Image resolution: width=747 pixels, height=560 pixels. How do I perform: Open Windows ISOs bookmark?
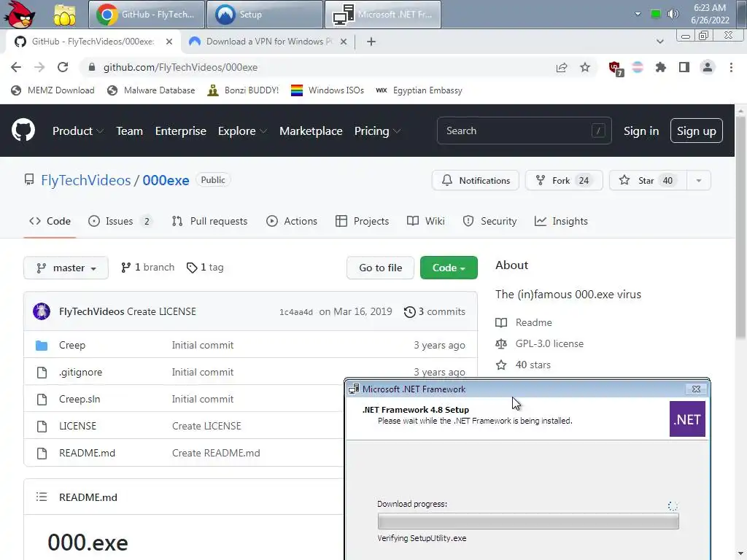click(328, 90)
